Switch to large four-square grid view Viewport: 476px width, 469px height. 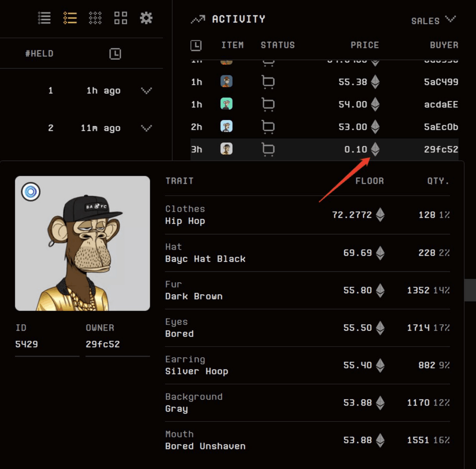121,18
